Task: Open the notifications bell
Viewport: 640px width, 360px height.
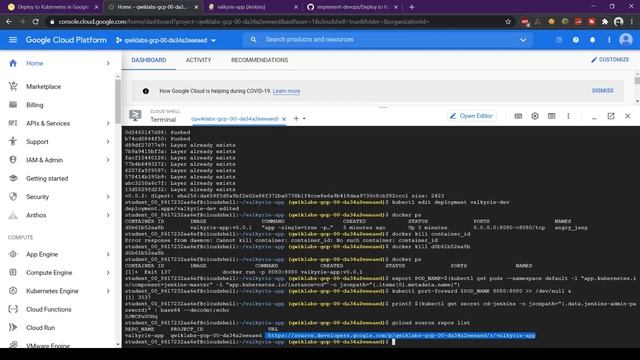Action: tap(592, 40)
